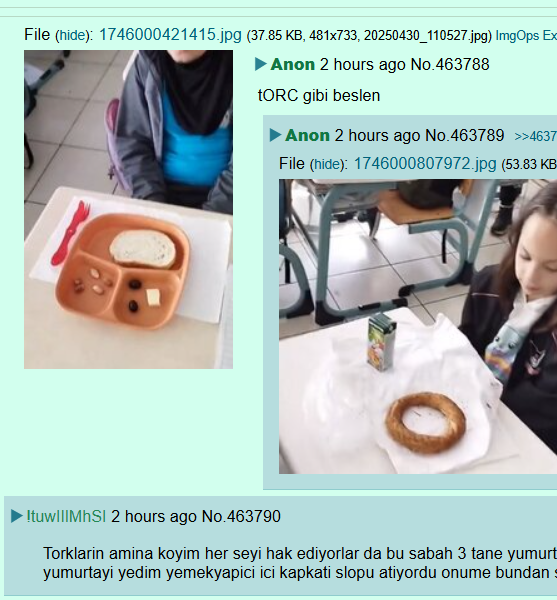Click the 'tORC gibi beslen' post text

click(x=319, y=96)
